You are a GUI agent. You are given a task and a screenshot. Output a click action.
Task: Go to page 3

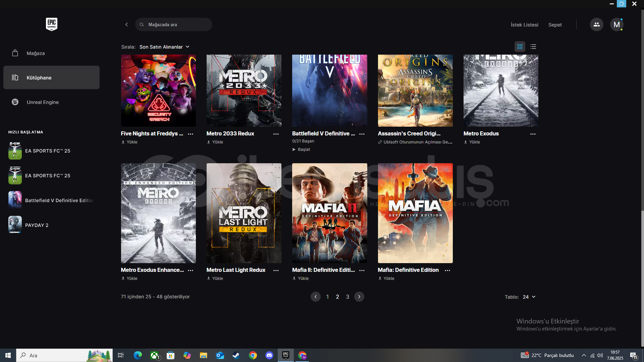(347, 297)
